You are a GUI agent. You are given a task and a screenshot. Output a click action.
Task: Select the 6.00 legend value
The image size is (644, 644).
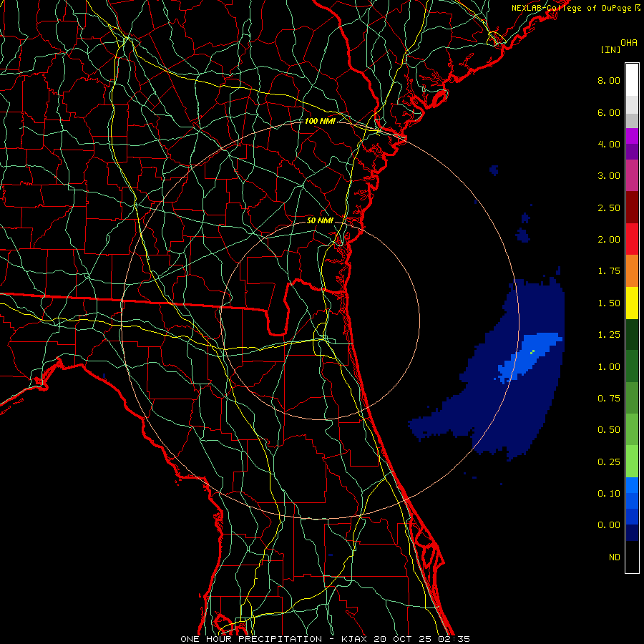609,112
